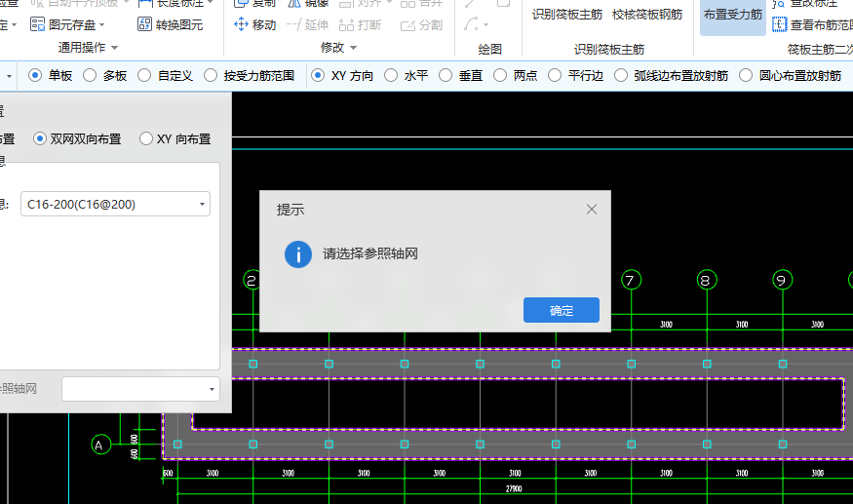Viewport: 853px width, 504px height.
Task: Click the 图元存盘 save-element icon
Action: 38,24
